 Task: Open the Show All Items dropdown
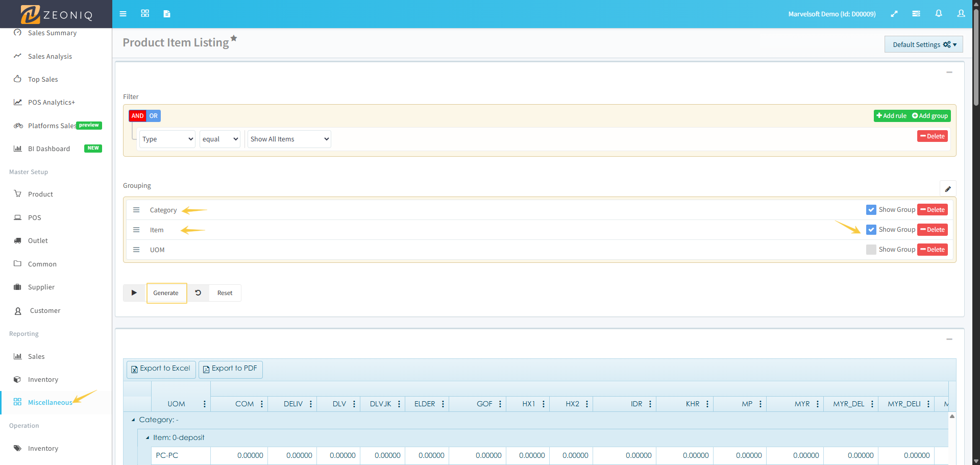tap(289, 139)
